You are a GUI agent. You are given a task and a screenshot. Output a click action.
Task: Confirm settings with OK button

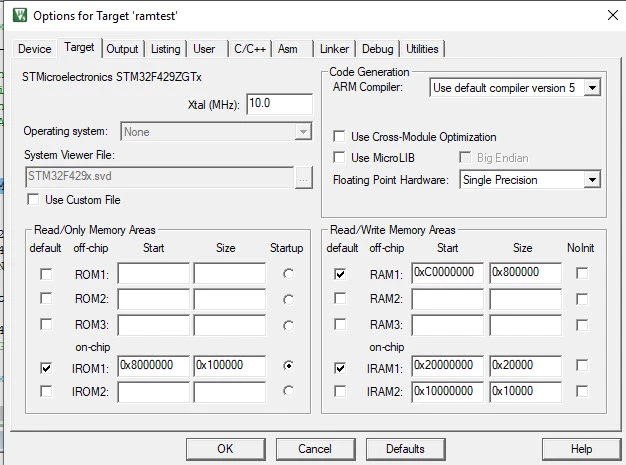click(x=226, y=449)
